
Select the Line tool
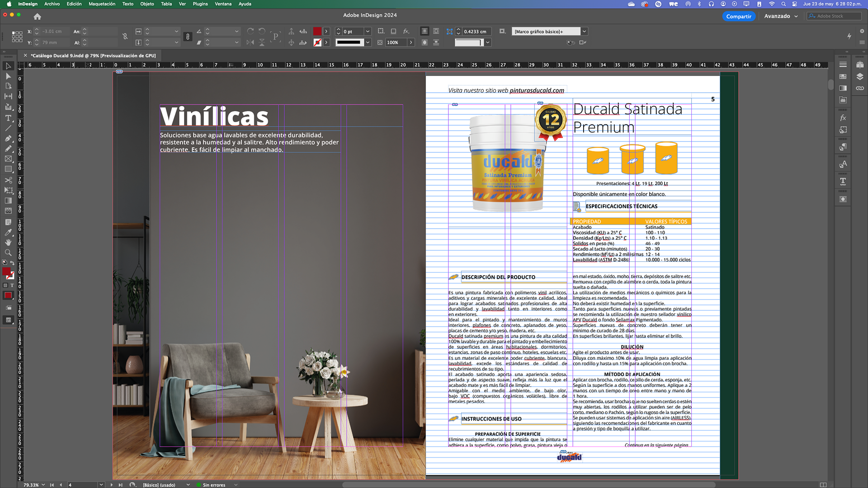click(8, 128)
